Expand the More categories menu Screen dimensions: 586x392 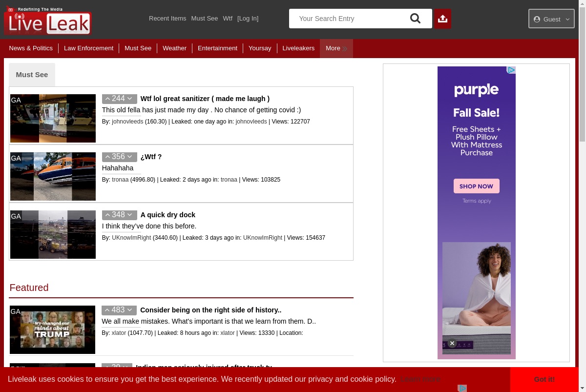(336, 48)
